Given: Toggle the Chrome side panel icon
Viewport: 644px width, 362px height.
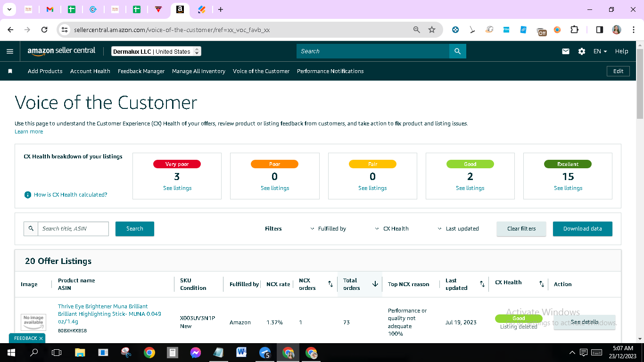Looking at the screenshot, I should point(600,30).
